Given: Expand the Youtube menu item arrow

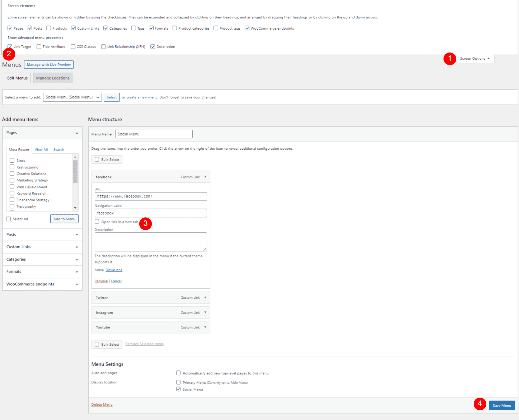Looking at the screenshot, I should (205, 327).
